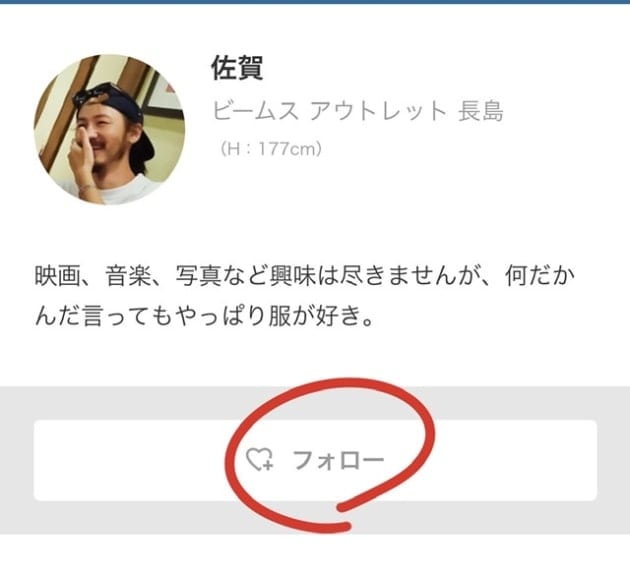The image size is (630, 574).
Task: Open 佐賀's circular profile photo
Action: [109, 129]
